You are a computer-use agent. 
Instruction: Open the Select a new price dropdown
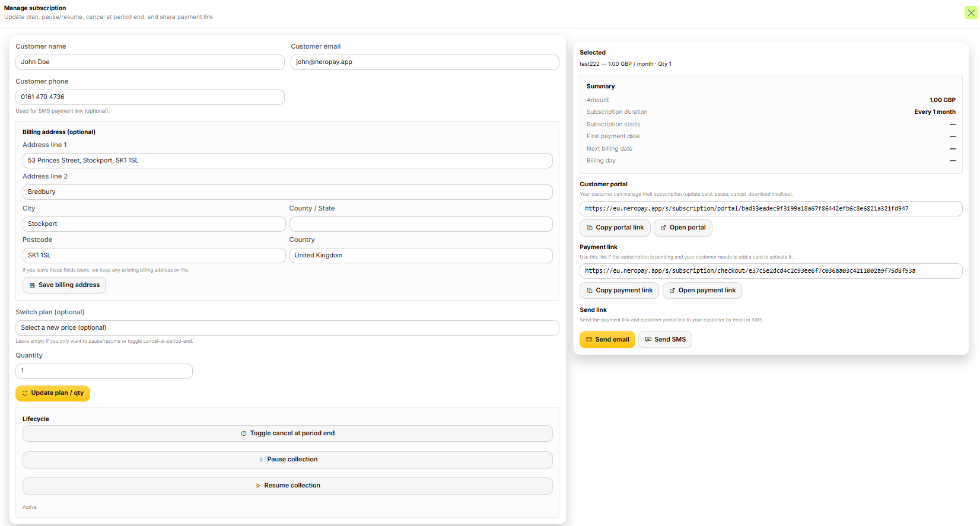click(x=287, y=328)
